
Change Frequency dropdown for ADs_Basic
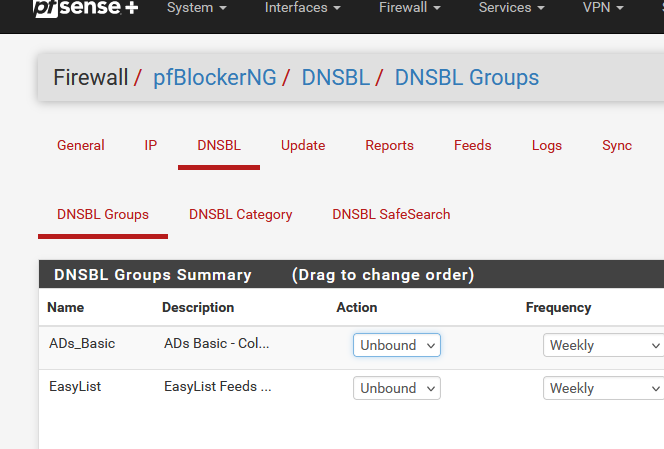click(x=603, y=345)
